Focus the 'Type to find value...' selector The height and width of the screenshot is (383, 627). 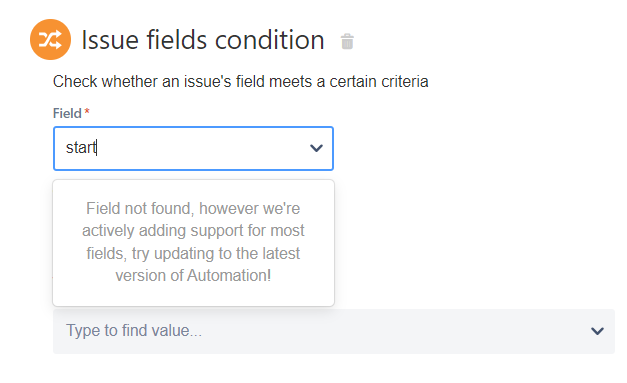coord(334,331)
